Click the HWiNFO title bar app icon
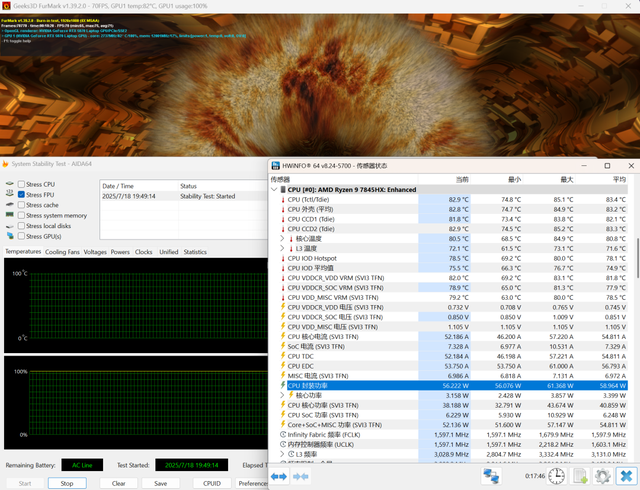The width and height of the screenshot is (640, 490). 276,165
